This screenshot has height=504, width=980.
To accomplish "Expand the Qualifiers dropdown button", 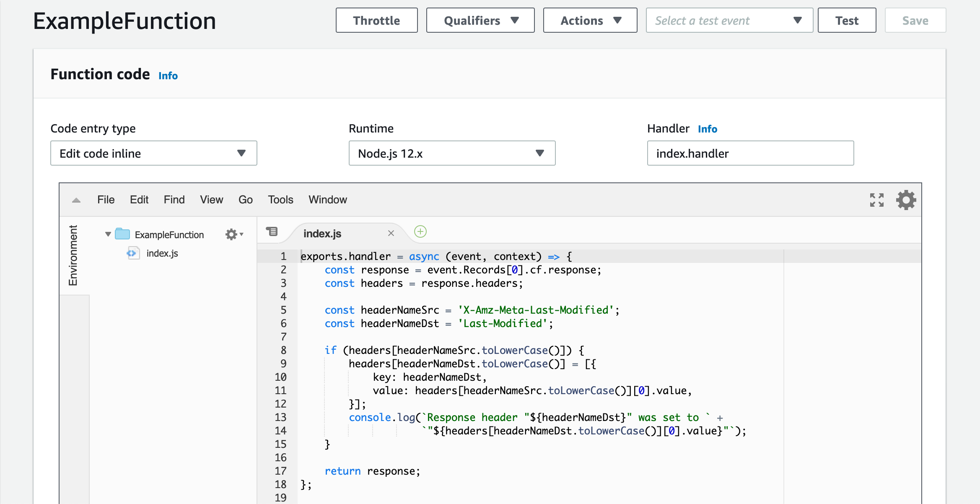I will [480, 21].
